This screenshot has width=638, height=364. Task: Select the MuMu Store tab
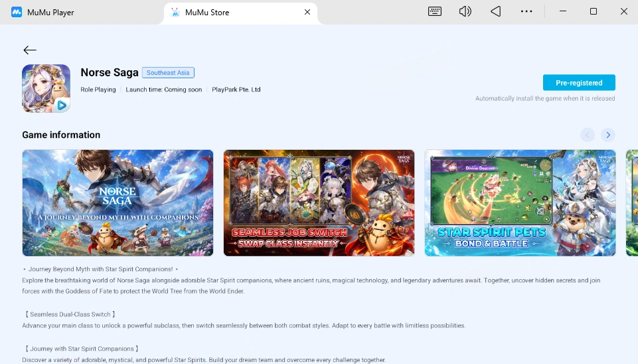(x=240, y=13)
